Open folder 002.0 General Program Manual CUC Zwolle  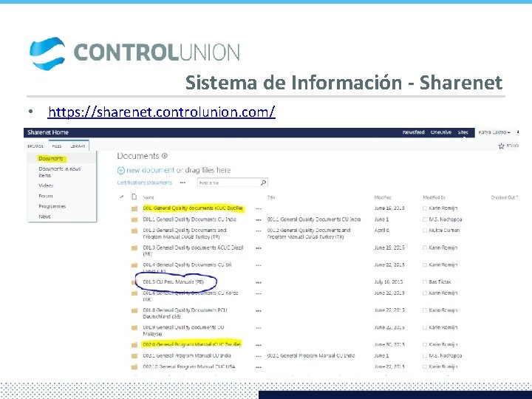tap(191, 344)
